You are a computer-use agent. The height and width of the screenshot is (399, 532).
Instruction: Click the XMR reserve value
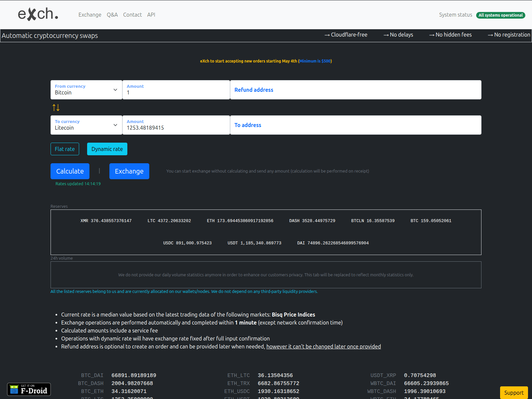[x=106, y=221]
